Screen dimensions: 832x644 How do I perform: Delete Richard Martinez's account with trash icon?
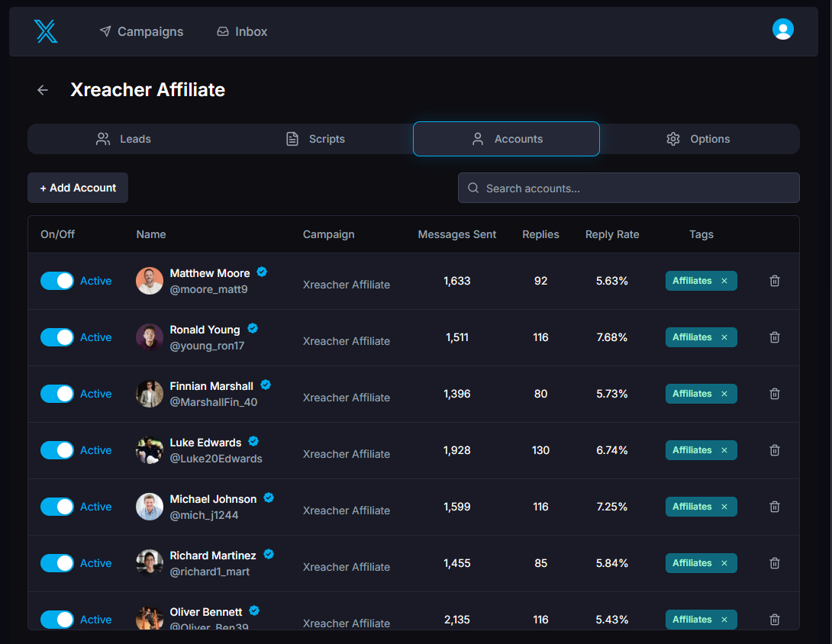point(774,563)
